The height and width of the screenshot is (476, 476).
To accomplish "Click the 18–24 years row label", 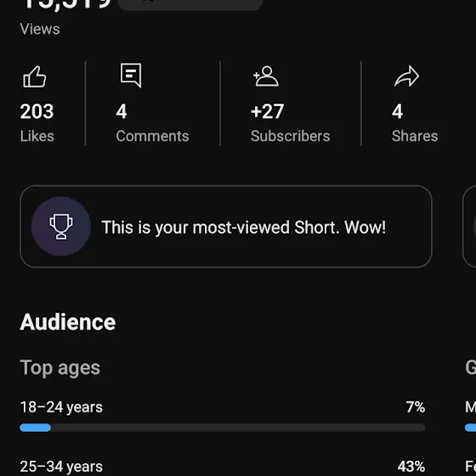I will tap(61, 407).
